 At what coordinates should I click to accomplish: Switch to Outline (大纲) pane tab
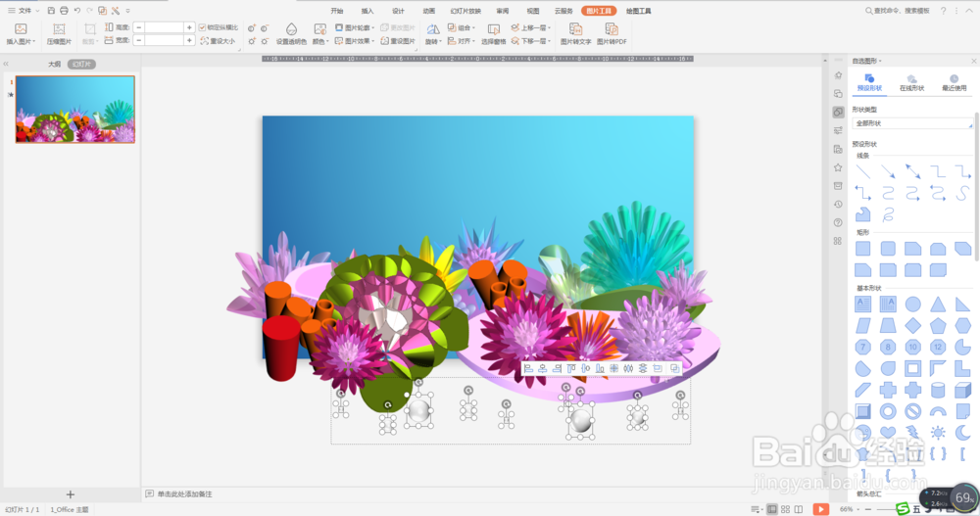point(54,64)
